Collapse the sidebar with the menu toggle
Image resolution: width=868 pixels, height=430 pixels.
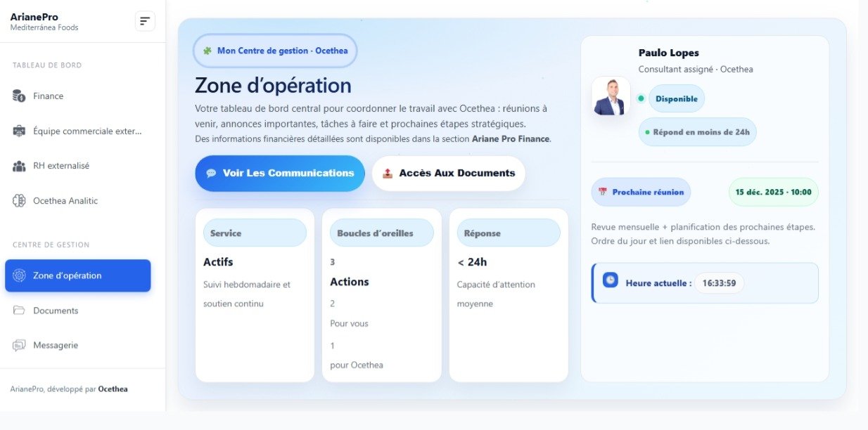[145, 21]
